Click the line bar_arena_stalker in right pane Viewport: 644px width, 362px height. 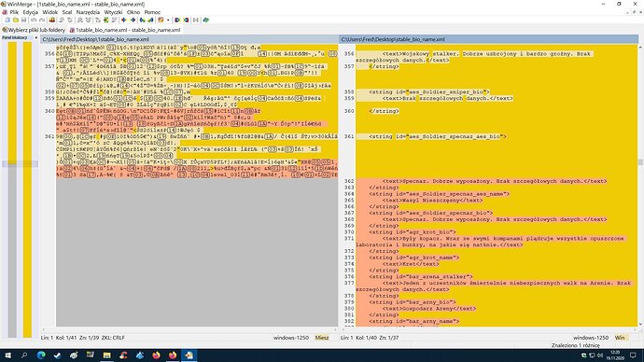click(x=421, y=276)
